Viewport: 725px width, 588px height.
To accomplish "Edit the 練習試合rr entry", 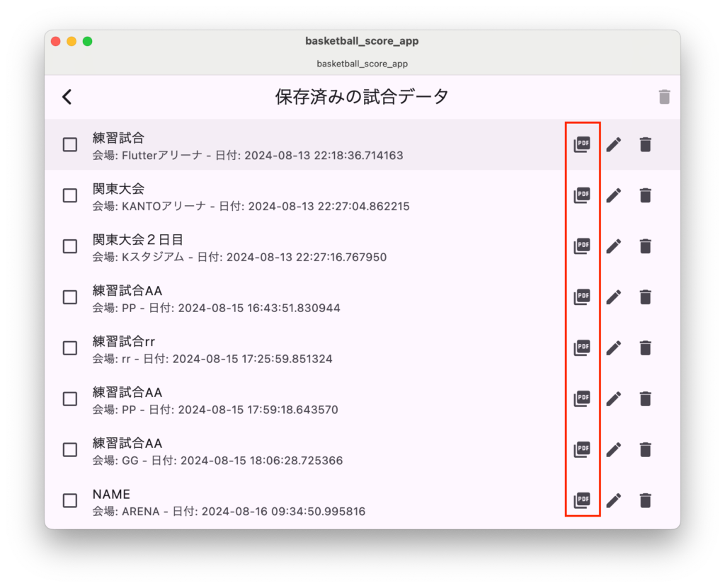I will coord(614,348).
